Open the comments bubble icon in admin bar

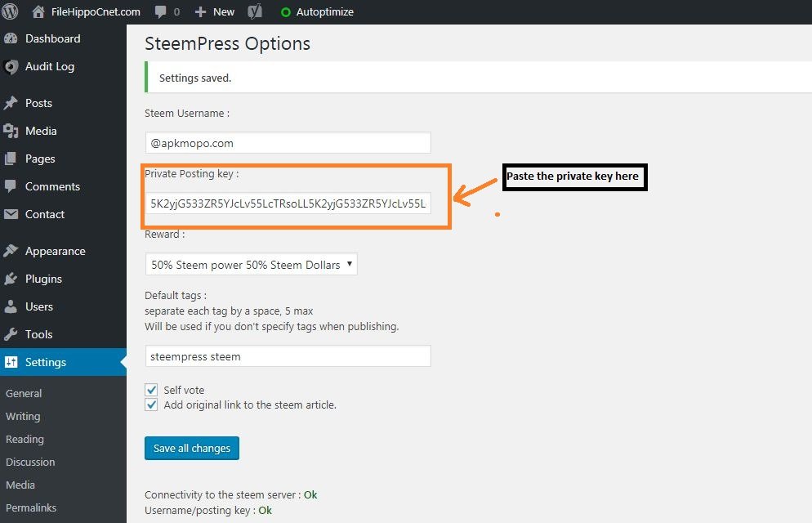coord(161,11)
